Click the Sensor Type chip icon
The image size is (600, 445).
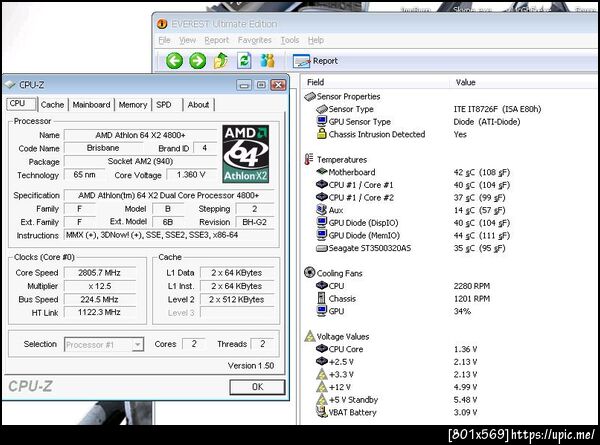(x=322, y=109)
